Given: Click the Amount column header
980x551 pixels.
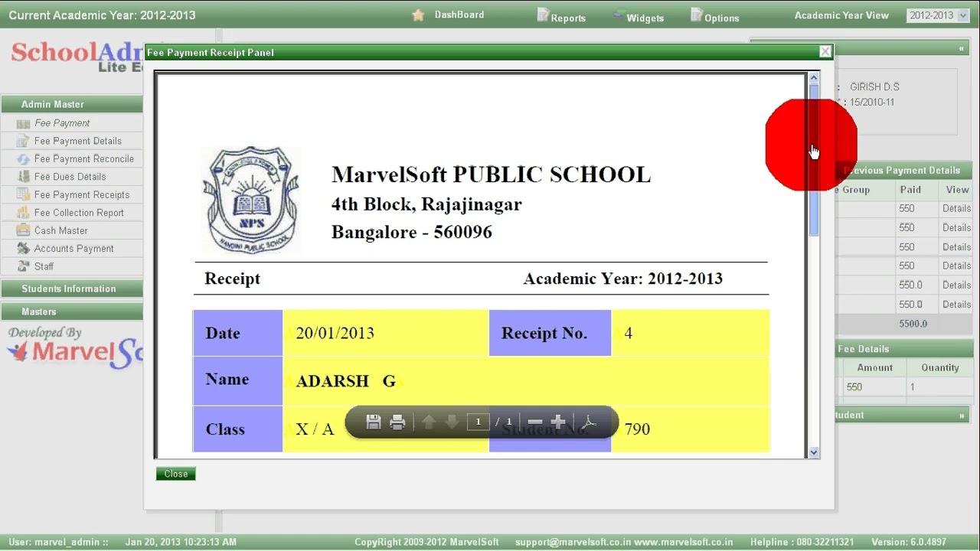Looking at the screenshot, I should [x=875, y=367].
